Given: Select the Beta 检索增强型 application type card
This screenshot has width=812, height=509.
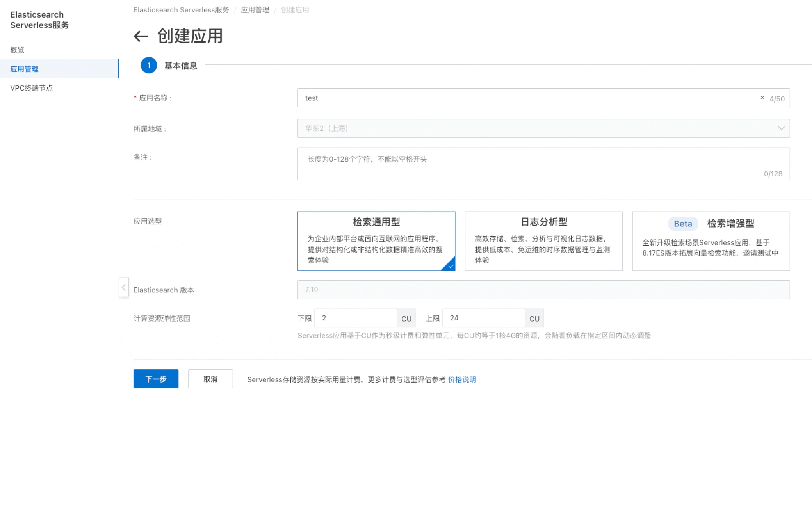Looking at the screenshot, I should pyautogui.click(x=711, y=241).
